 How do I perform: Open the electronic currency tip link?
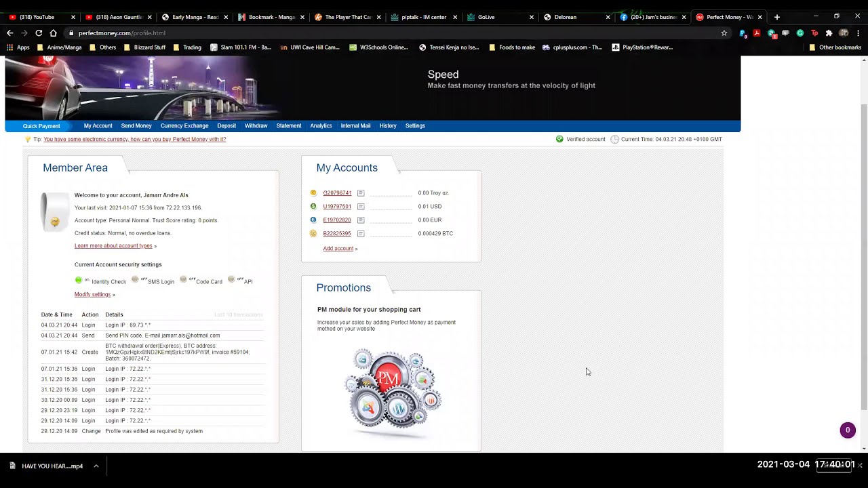click(x=135, y=140)
